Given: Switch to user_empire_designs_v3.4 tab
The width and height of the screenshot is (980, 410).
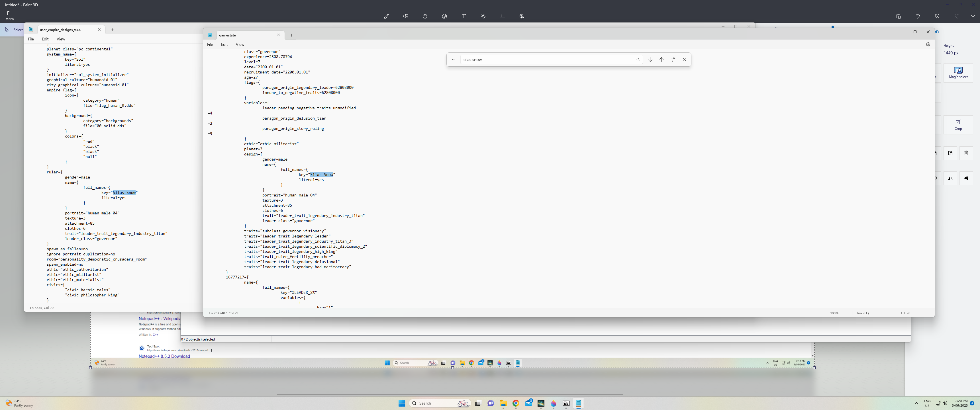Looking at the screenshot, I should pyautogui.click(x=60, y=30).
